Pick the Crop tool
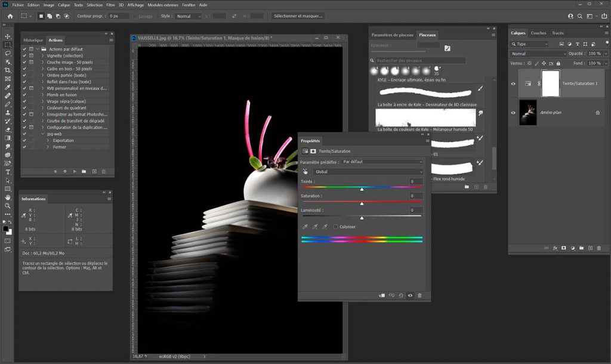 [x=7, y=70]
